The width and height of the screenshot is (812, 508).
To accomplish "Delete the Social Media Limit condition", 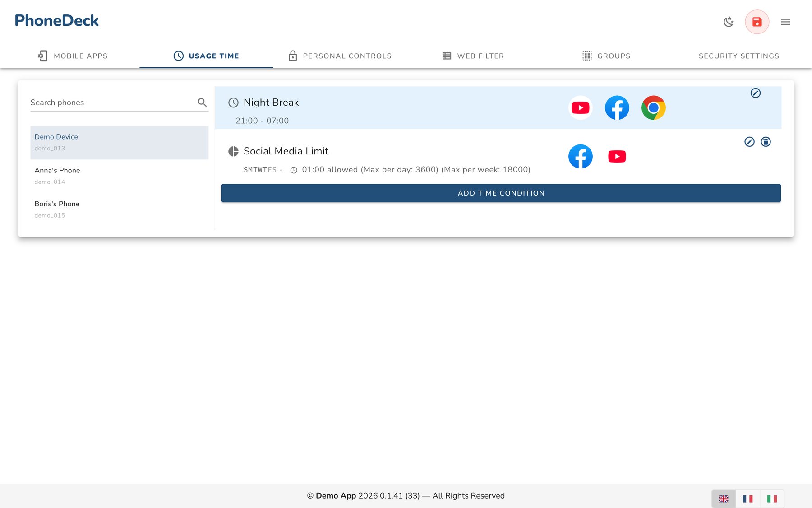I will [766, 142].
